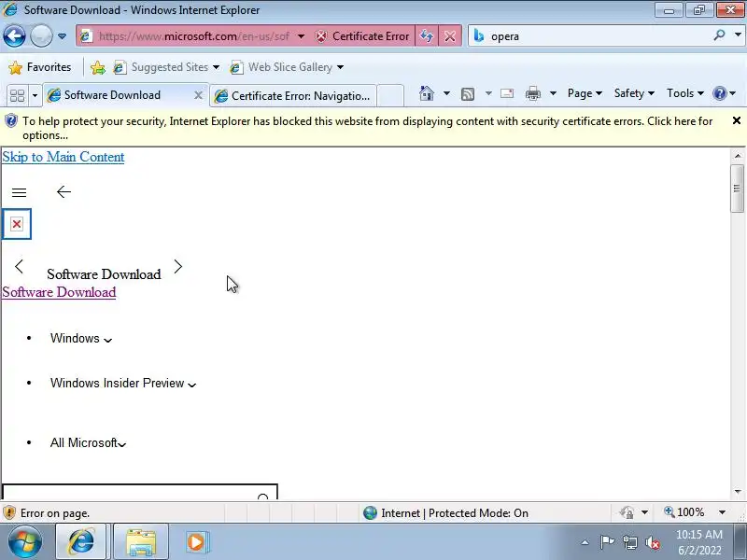747x560 pixels.
Task: Click the status bar privacy/lock icon
Action: (627, 512)
